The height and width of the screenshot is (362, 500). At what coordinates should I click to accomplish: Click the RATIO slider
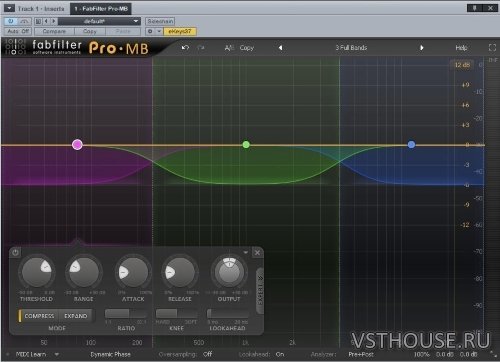pos(126,314)
